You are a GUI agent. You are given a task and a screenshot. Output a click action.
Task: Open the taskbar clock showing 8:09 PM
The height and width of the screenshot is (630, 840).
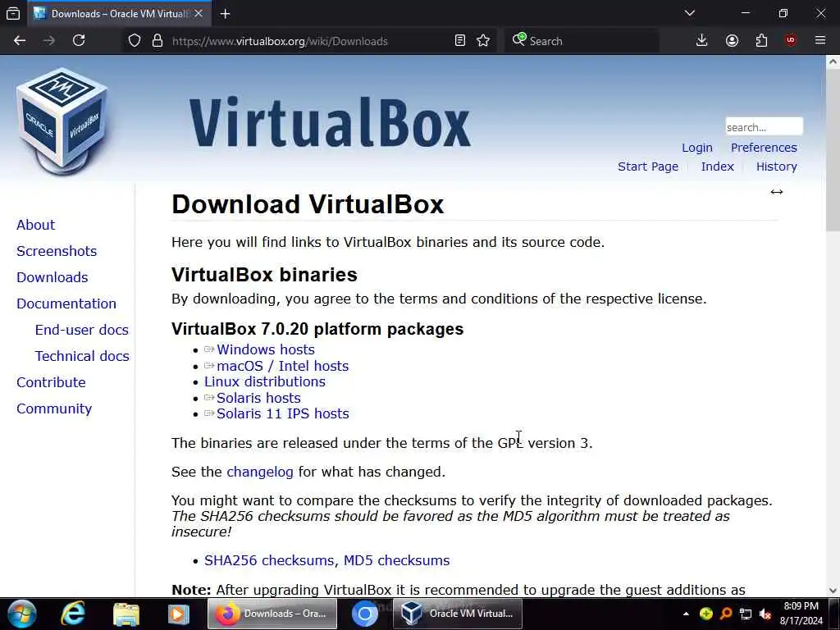[801, 614]
